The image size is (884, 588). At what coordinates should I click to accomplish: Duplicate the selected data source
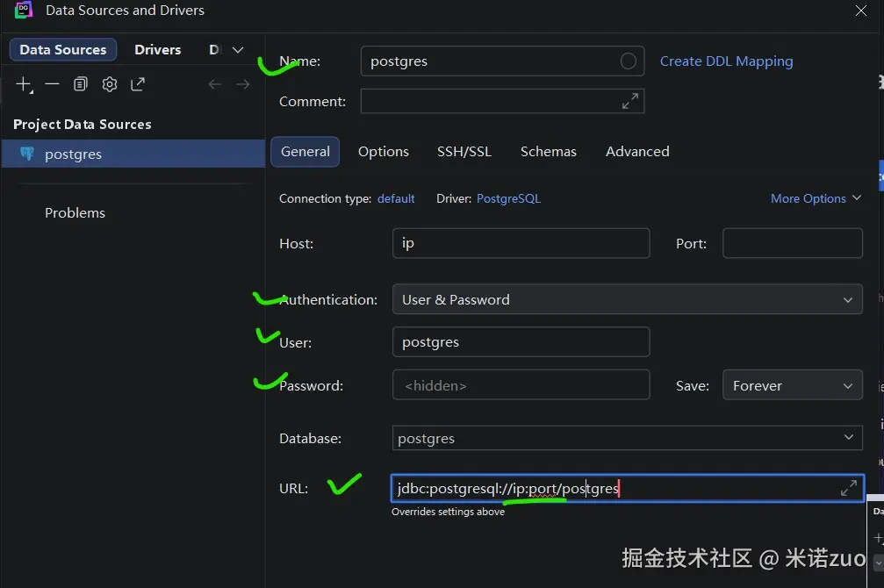pos(81,84)
